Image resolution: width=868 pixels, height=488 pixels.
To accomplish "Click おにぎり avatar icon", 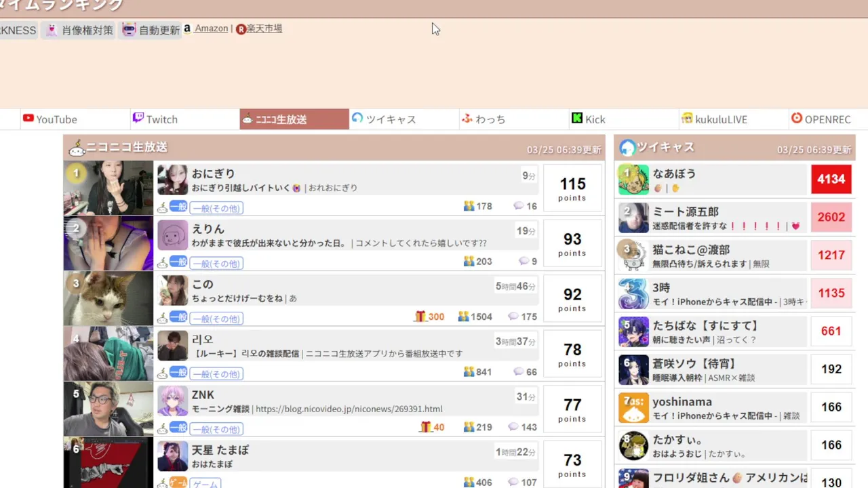I will point(173,180).
